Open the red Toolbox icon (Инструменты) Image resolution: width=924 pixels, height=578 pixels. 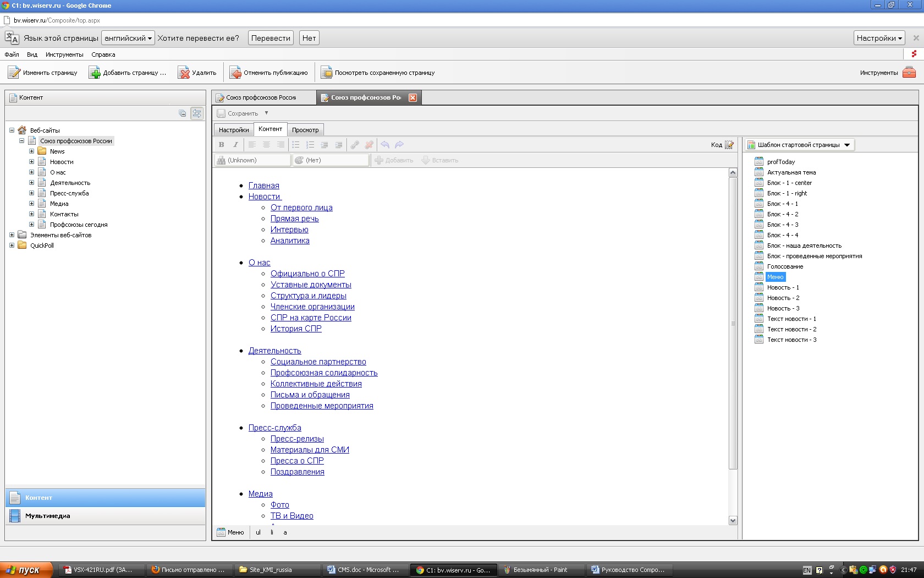[909, 73]
